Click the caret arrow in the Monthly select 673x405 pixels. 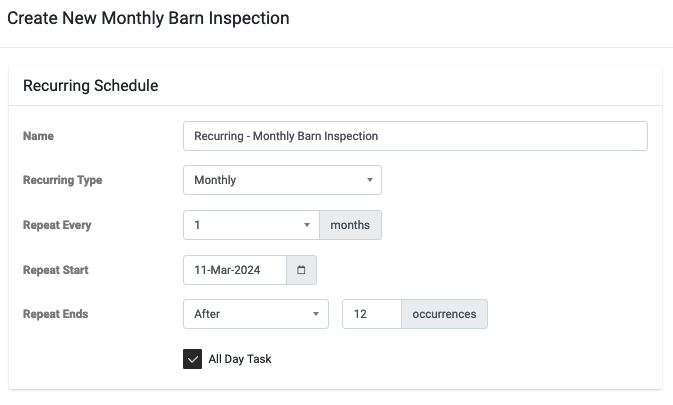tap(370, 180)
